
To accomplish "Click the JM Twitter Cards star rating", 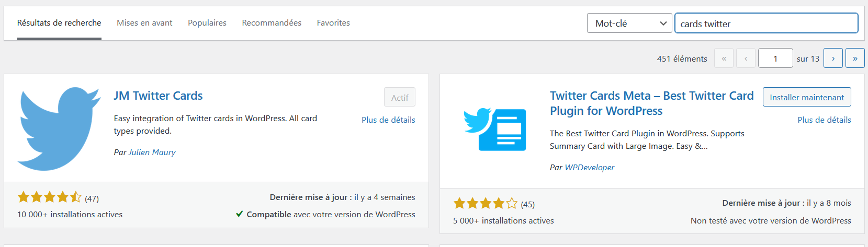I will (50, 197).
